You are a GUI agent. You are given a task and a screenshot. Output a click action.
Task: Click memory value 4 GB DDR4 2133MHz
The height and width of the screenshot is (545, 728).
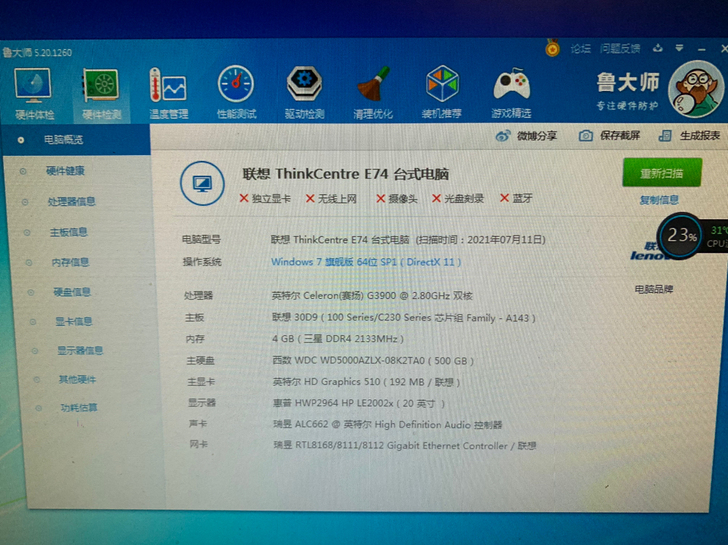(338, 339)
